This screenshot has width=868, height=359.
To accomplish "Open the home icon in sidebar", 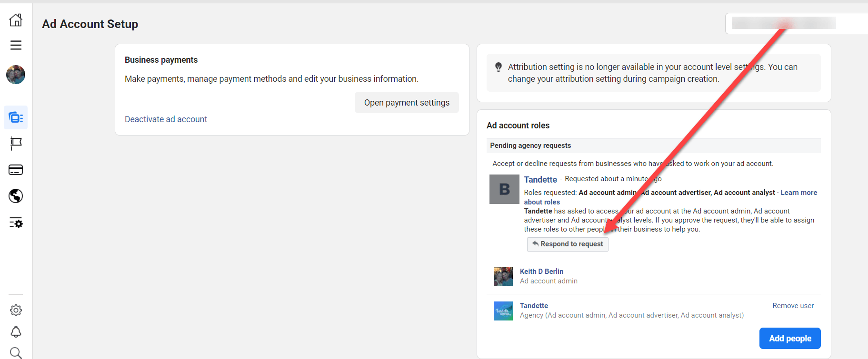I will click(x=16, y=19).
